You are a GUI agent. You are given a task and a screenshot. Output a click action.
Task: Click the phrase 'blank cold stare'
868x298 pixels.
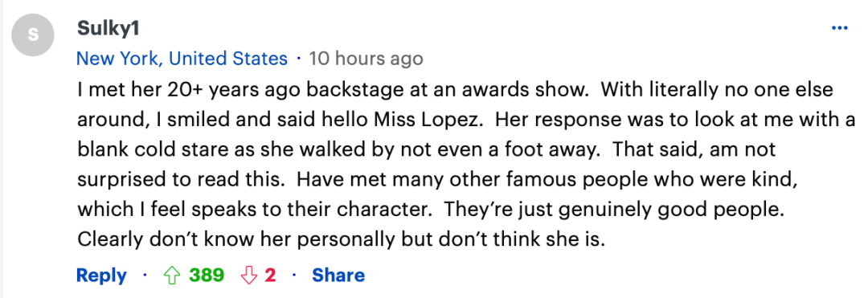[x=147, y=149]
